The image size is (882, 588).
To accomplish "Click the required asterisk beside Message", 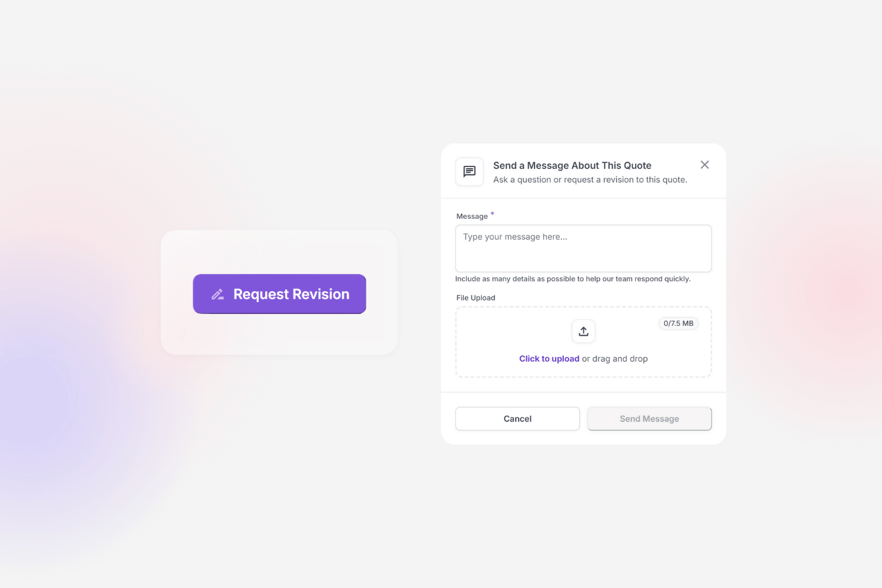I will click(x=492, y=213).
